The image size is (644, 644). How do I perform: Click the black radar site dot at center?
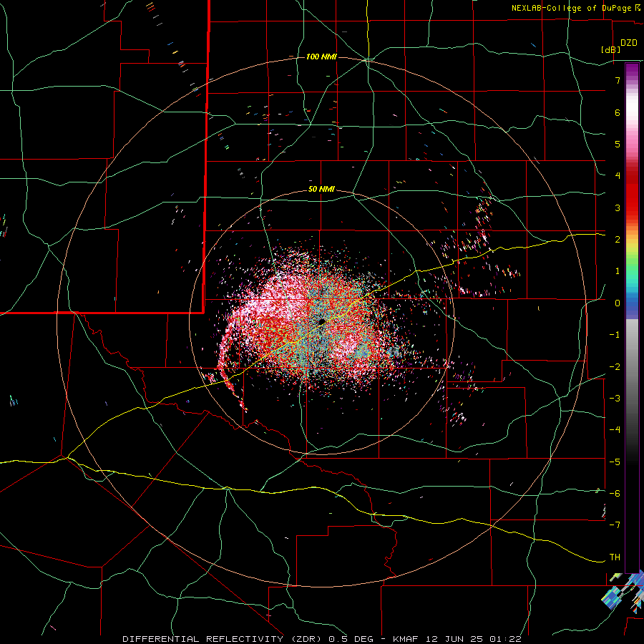click(322, 321)
